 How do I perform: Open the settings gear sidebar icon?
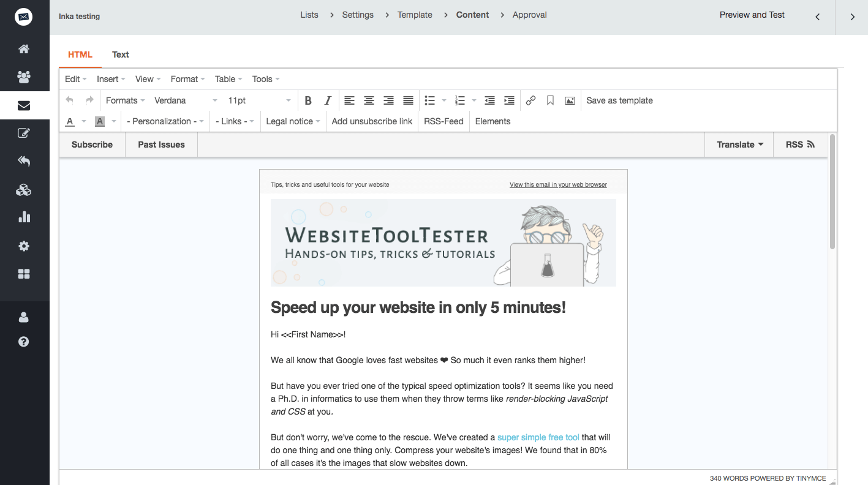pos(24,246)
